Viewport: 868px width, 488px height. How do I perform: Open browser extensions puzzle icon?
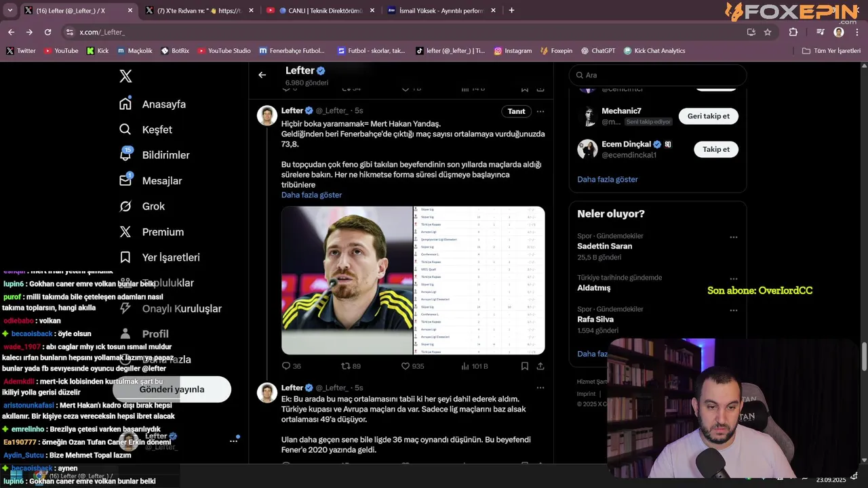coord(793,32)
